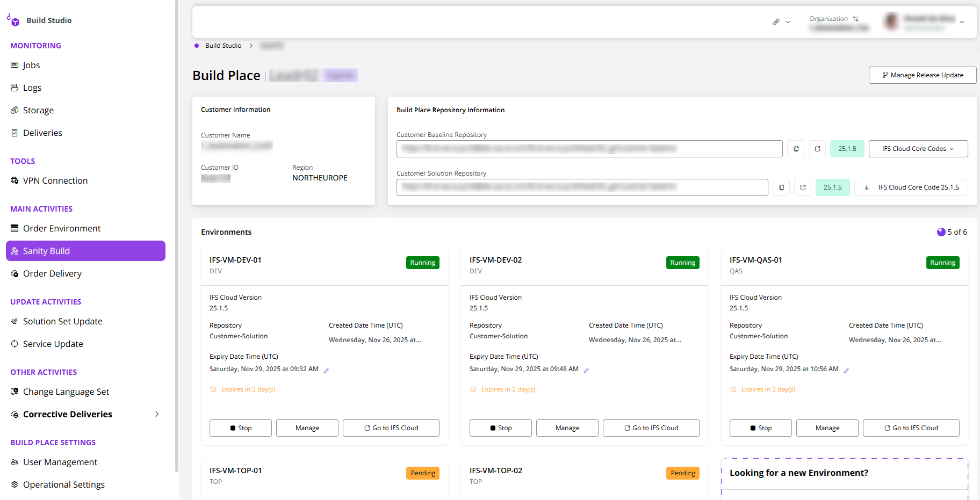Open the IFS Cloud Core Codes dropdown
Image resolution: width=980 pixels, height=500 pixels.
point(918,149)
